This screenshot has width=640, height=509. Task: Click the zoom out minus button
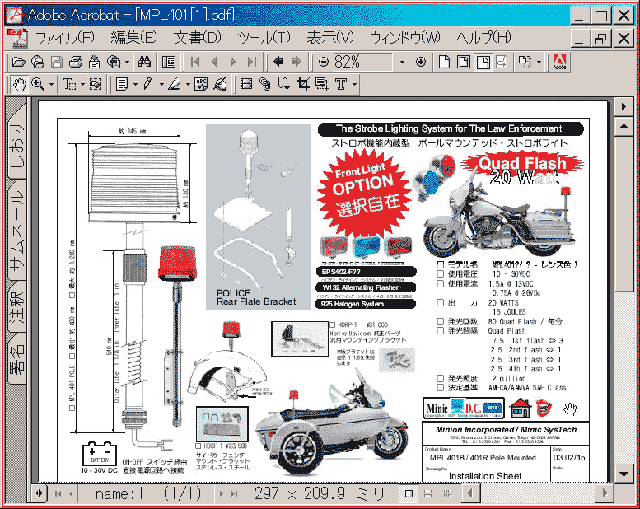[324, 62]
